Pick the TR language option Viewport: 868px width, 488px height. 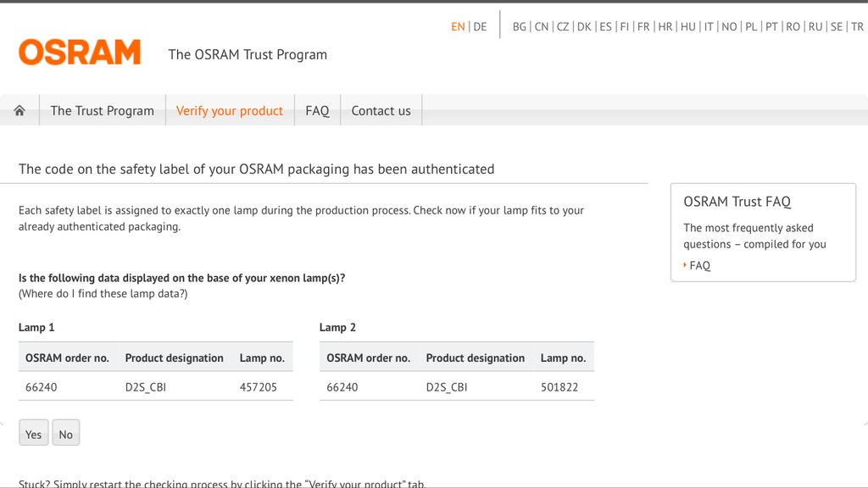[857, 26]
